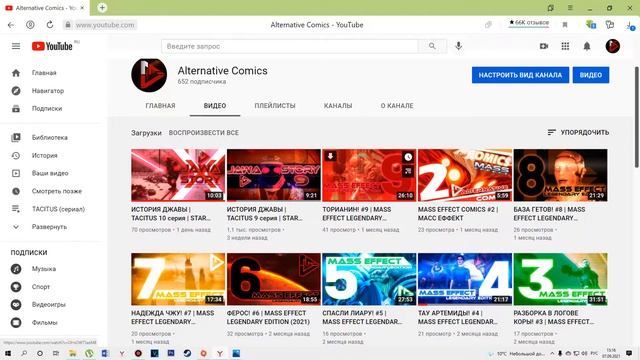Select the Alternative Comics browser tab
Image resolution: width=640 pixels, height=360 pixels.
[44, 8]
